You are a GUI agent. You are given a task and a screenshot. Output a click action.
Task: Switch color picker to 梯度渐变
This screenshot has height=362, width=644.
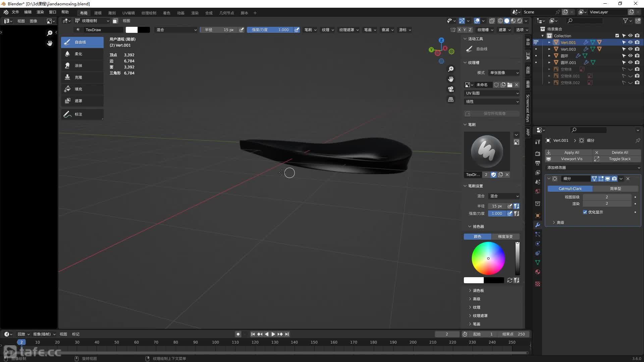pyautogui.click(x=505, y=237)
